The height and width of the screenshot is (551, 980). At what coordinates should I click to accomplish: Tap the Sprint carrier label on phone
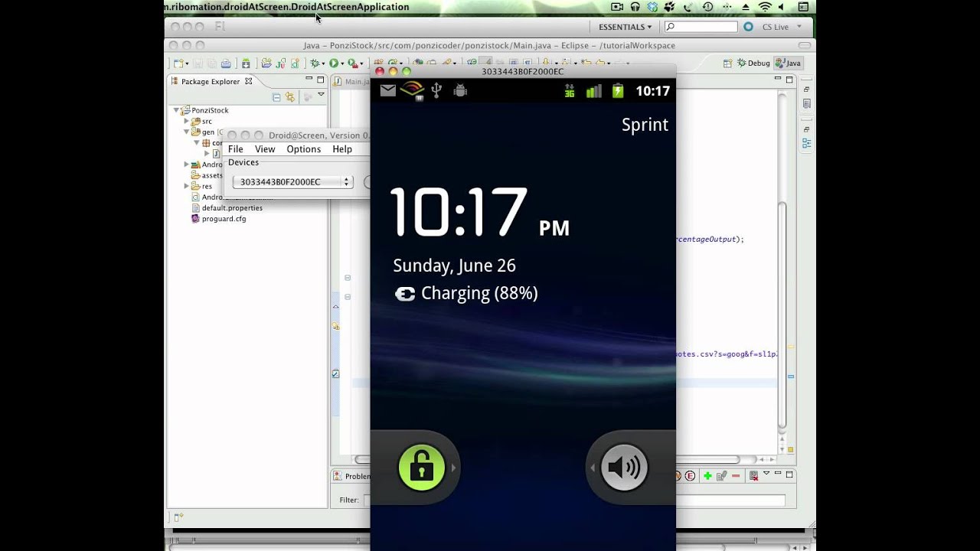[x=645, y=125]
